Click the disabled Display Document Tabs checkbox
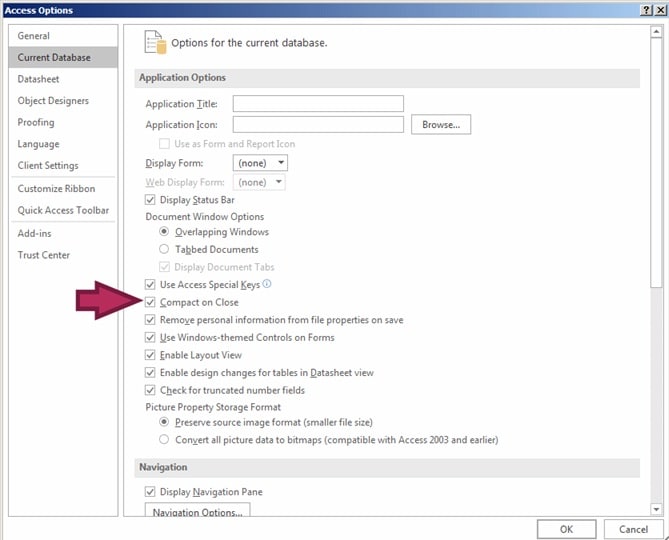Viewport: 669px width, 540px height. [x=164, y=267]
